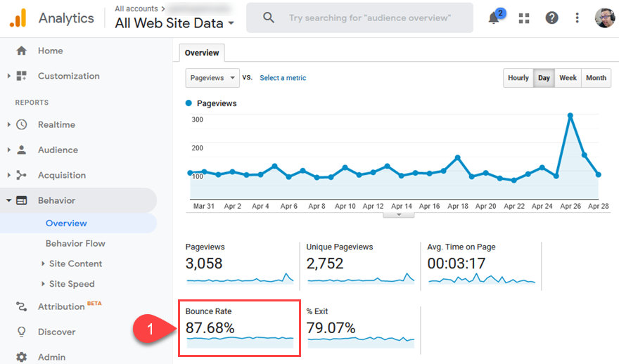
Task: Switch chart to Week view
Action: coord(568,78)
